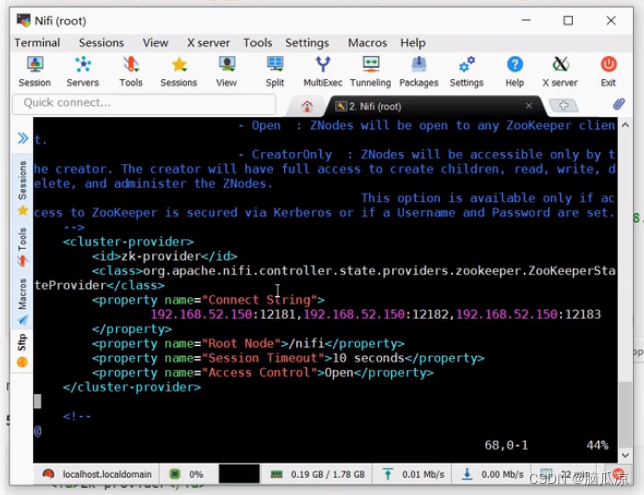Click the terminal scrollbar down arrow

pyautogui.click(x=625, y=455)
